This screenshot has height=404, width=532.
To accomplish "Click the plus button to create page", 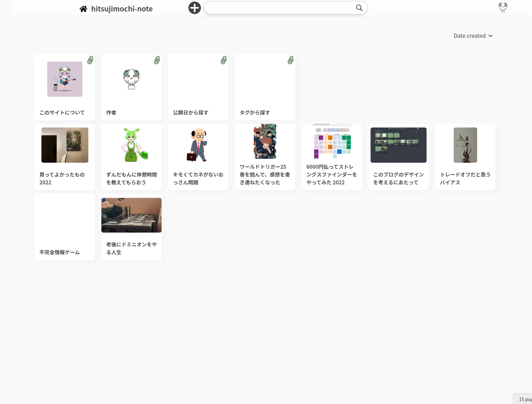I will pos(194,8).
